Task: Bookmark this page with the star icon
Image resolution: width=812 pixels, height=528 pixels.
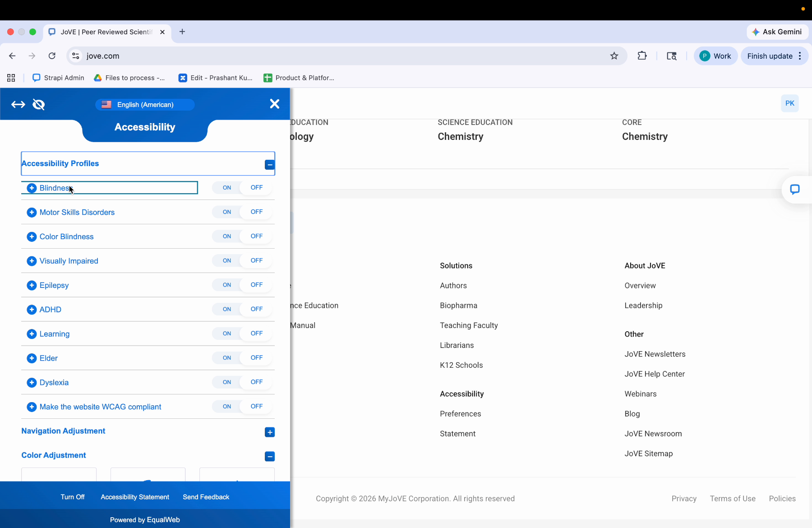Action: (614, 56)
